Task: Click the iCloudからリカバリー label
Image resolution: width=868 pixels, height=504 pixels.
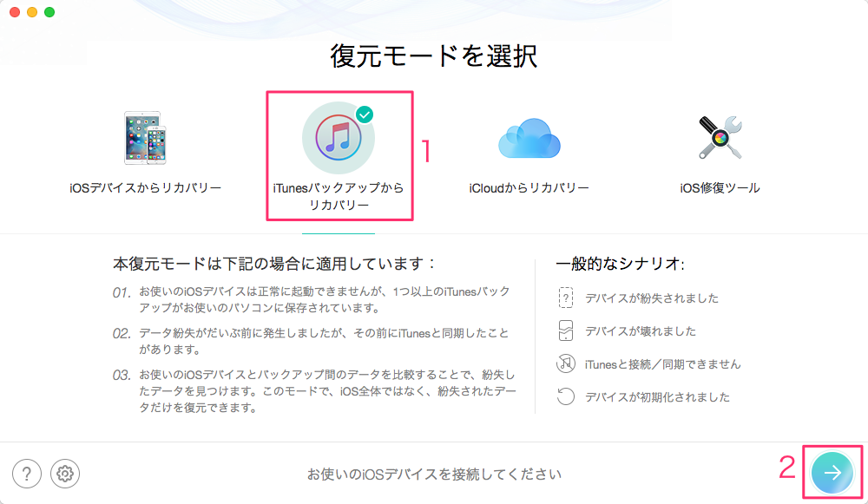Action: tap(529, 188)
